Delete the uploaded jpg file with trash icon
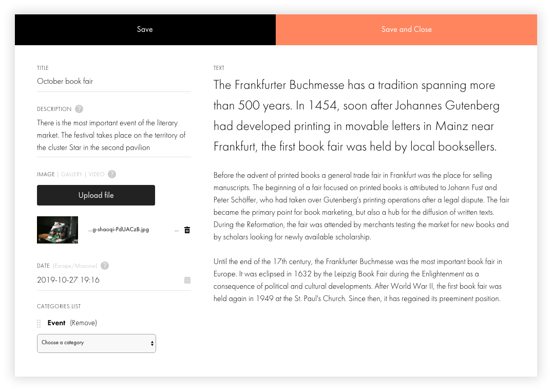The width and height of the screenshot is (552, 392). tap(187, 230)
